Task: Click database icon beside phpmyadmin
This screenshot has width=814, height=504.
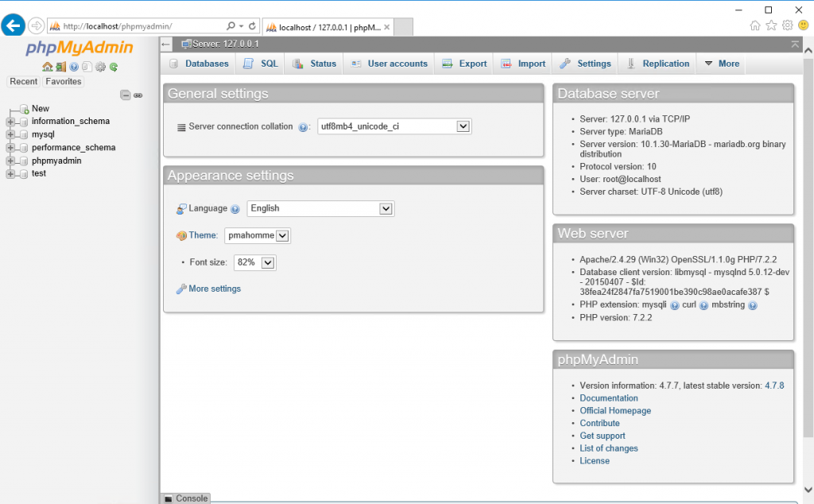Action: coord(23,161)
